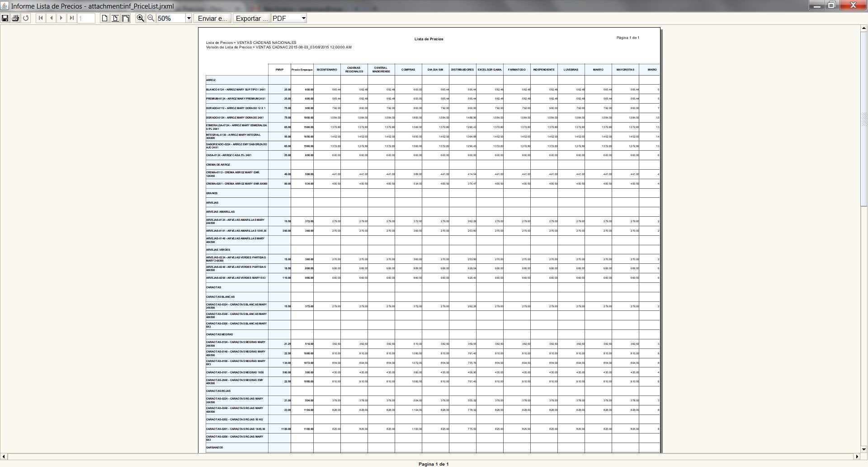Viewport: 868px width, 467px height.
Task: Jump to the last page
Action: (x=72, y=18)
